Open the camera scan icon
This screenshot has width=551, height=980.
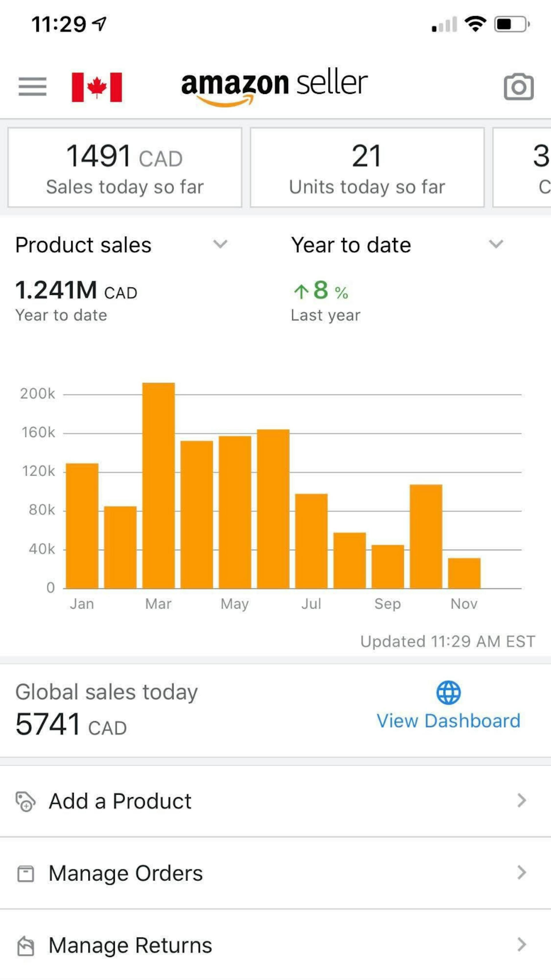(518, 87)
